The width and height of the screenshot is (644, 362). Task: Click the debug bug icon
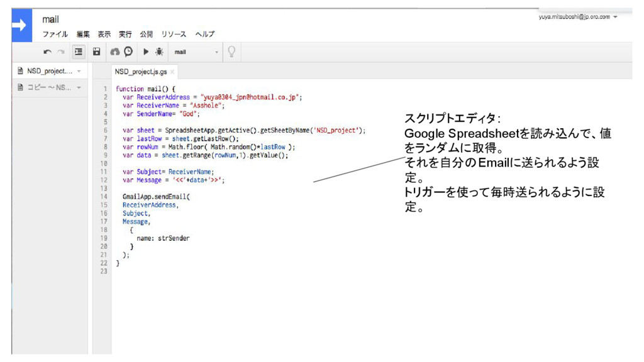pos(159,52)
